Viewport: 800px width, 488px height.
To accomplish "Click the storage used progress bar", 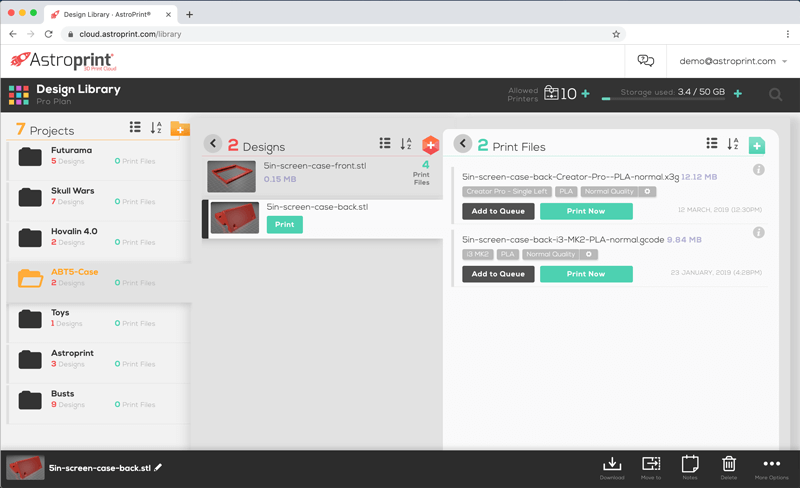I will pyautogui.click(x=663, y=99).
